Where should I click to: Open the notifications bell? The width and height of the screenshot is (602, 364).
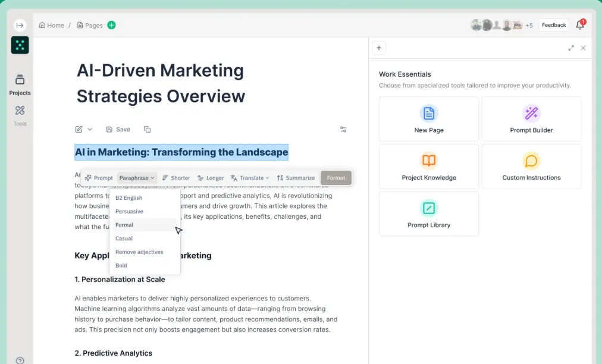click(580, 25)
